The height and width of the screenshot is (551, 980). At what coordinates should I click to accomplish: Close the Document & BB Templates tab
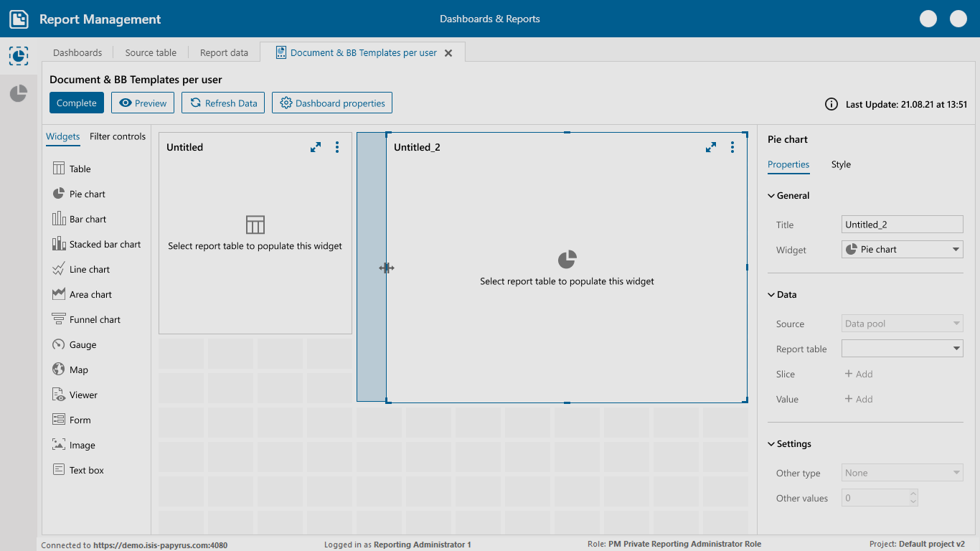click(448, 53)
